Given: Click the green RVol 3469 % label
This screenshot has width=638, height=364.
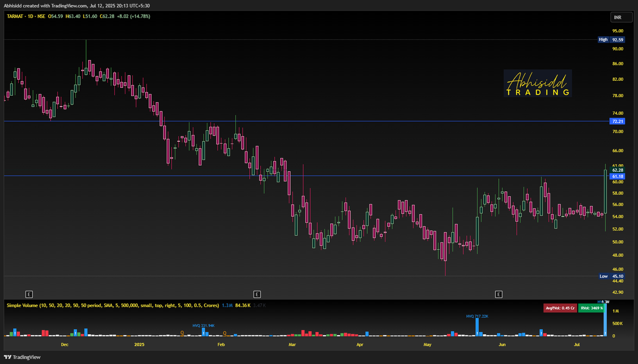Looking at the screenshot, I should (x=592, y=308).
